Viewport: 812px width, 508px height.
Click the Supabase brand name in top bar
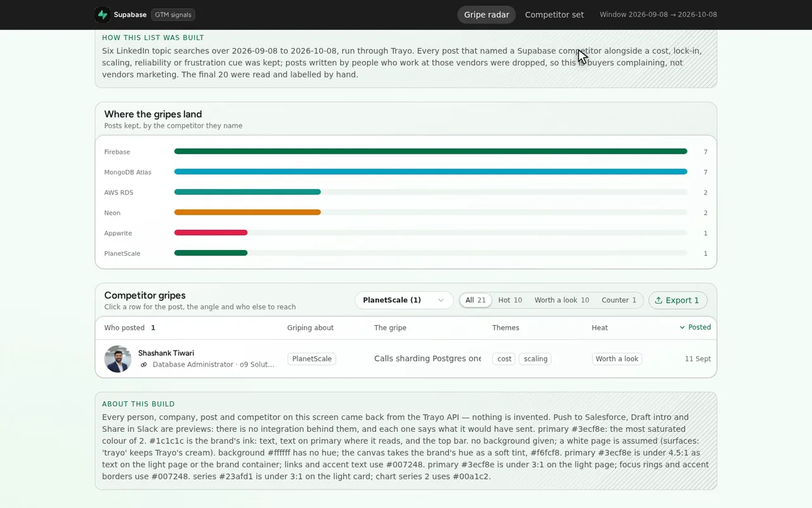tap(130, 15)
